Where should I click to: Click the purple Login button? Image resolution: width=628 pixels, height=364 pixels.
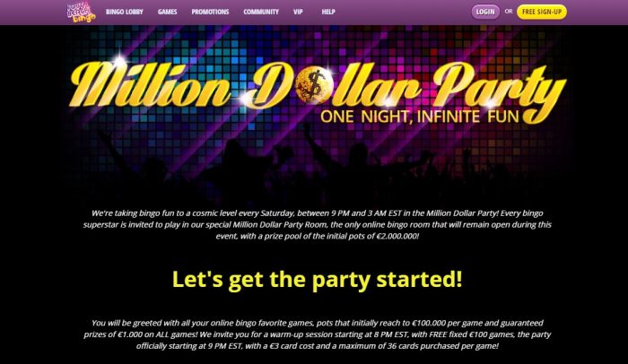[485, 12]
